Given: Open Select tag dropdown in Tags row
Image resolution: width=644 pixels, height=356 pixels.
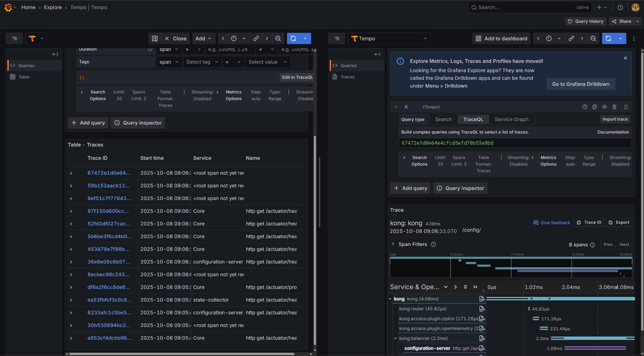Looking at the screenshot, I should 202,62.
